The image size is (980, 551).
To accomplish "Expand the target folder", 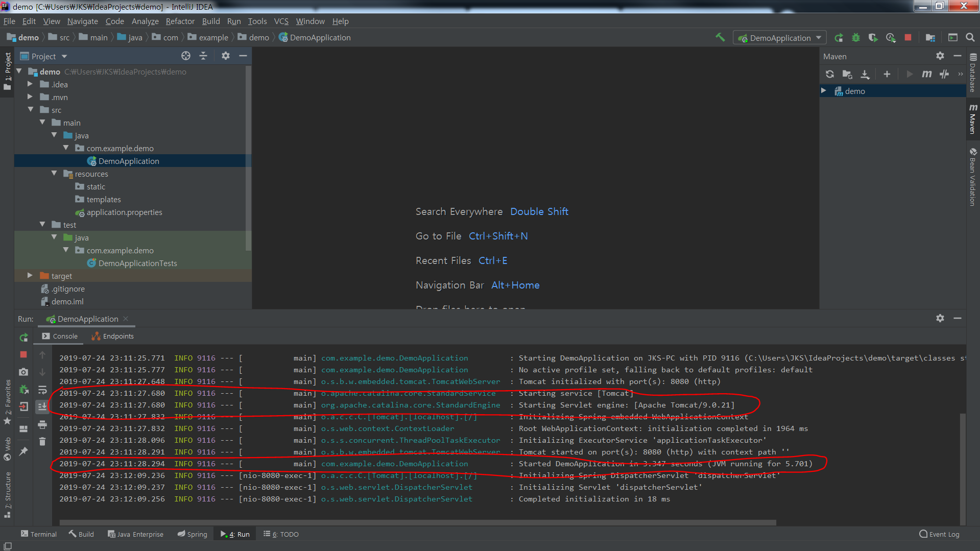I will coord(30,275).
